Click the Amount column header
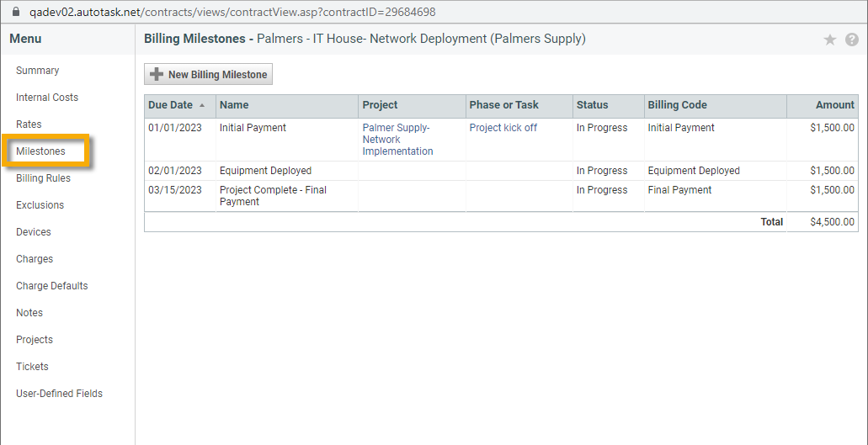 (834, 105)
